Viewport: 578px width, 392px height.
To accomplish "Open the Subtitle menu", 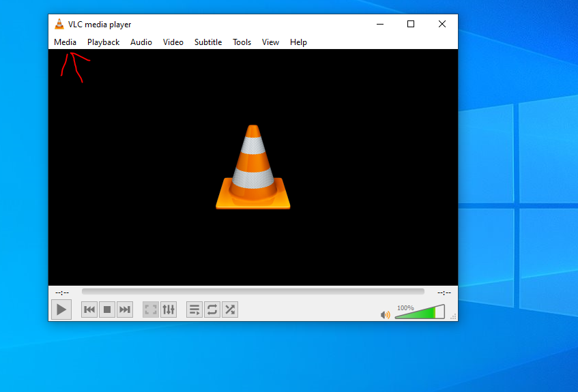I will click(x=208, y=42).
